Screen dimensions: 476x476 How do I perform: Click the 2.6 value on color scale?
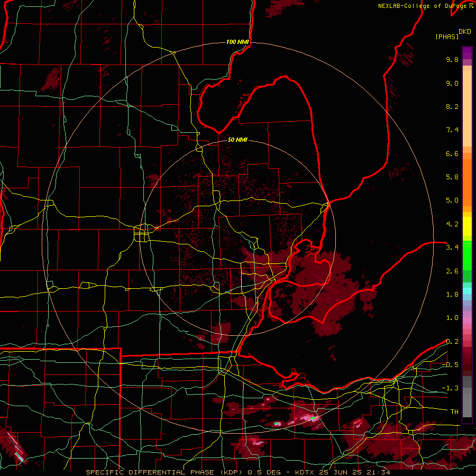[452, 271]
